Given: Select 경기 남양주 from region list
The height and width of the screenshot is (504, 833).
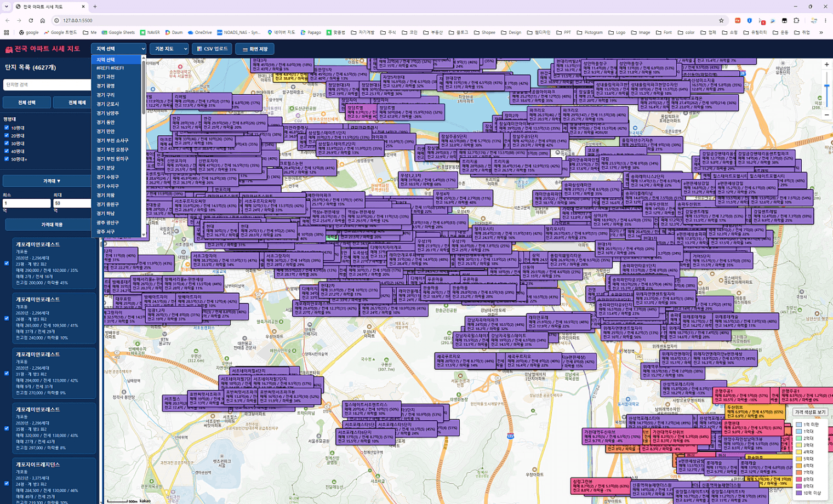Looking at the screenshot, I should 116,113.
